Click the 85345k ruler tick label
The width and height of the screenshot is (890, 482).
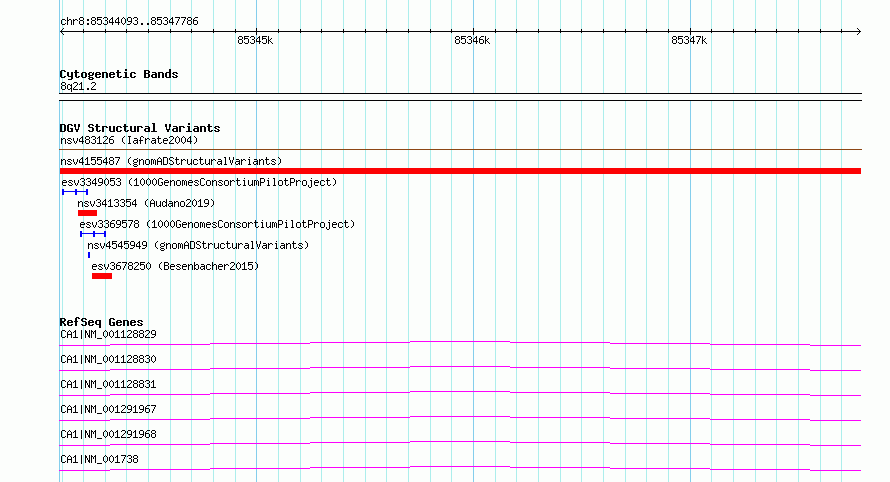pyautogui.click(x=255, y=40)
